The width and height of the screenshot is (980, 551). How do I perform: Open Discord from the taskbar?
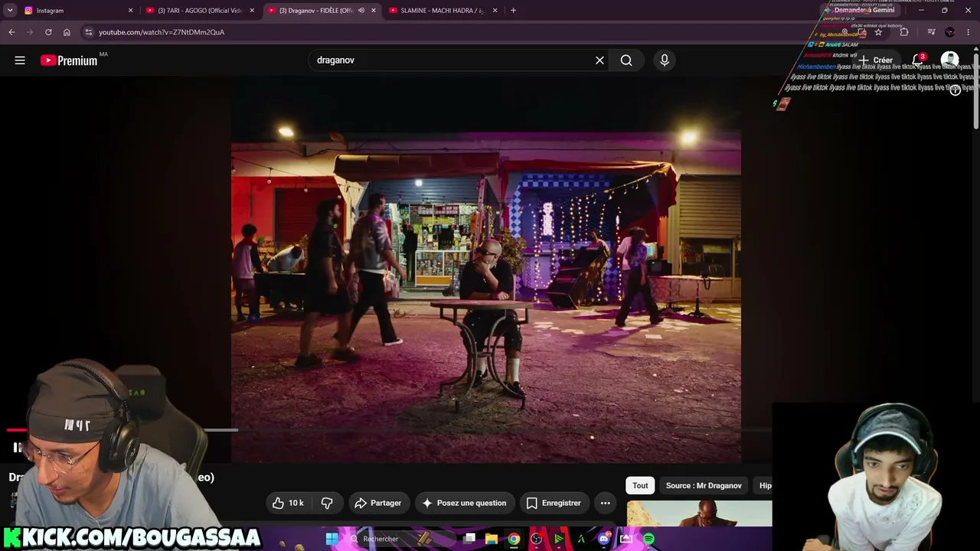604,539
